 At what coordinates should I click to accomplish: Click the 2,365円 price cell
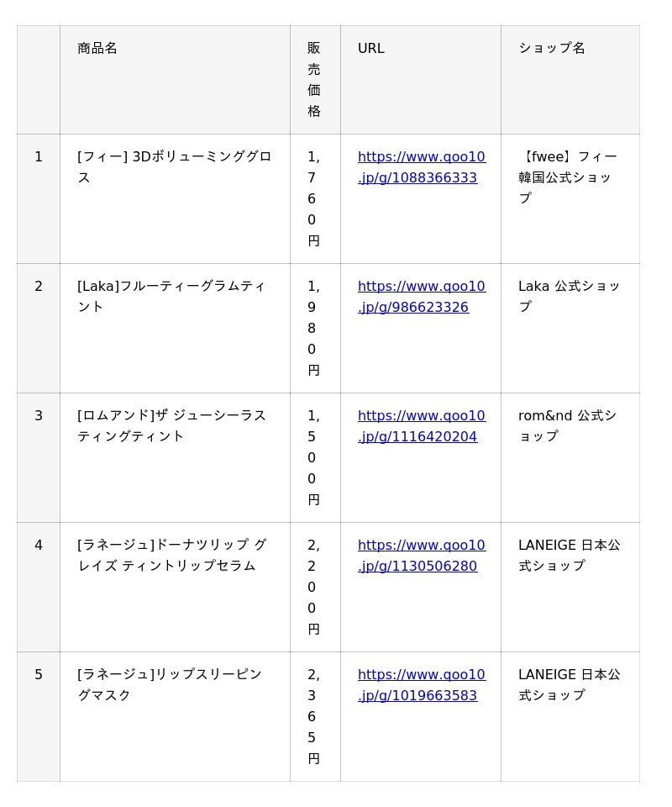[x=314, y=716]
